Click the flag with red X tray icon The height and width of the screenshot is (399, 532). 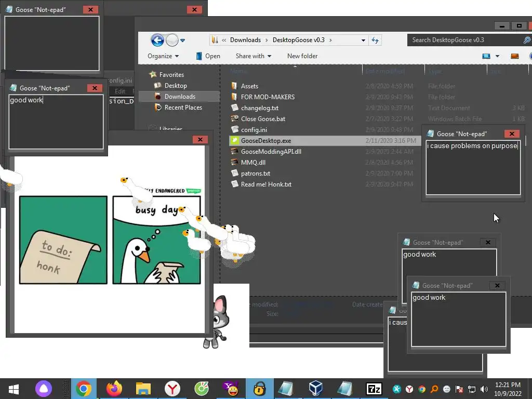coord(459,389)
